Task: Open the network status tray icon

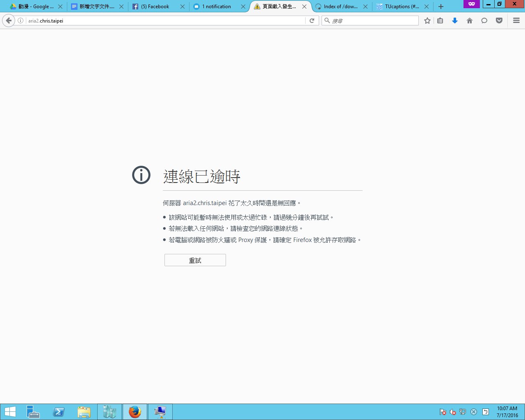Action: click(x=463, y=412)
